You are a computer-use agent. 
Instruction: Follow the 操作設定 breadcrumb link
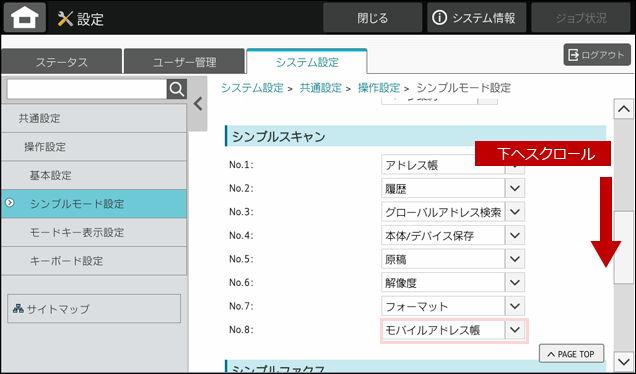point(379,88)
